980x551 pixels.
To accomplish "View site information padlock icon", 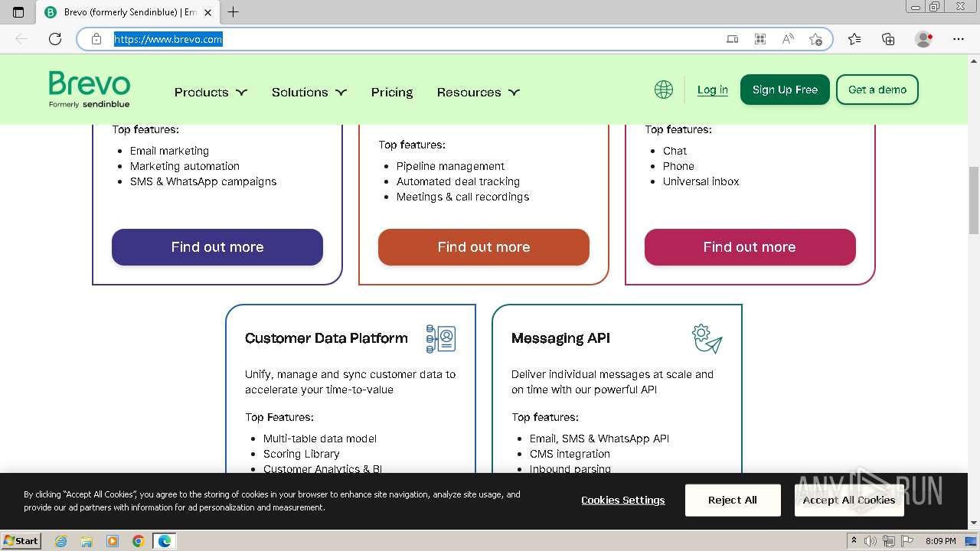I will click(x=96, y=39).
